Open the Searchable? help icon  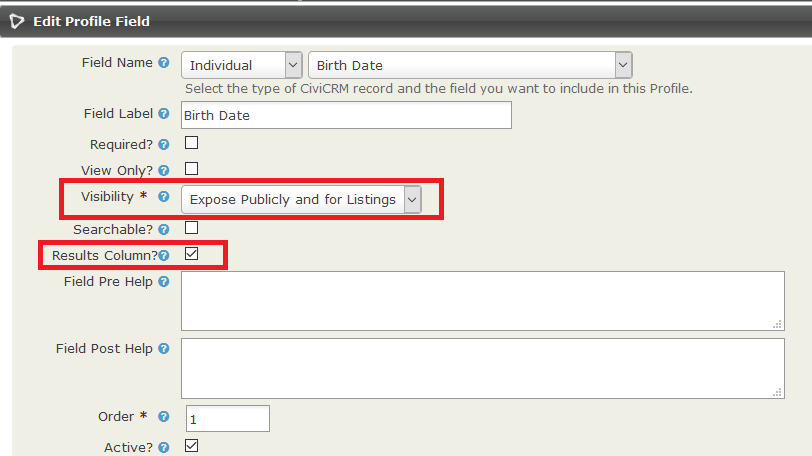point(163,230)
